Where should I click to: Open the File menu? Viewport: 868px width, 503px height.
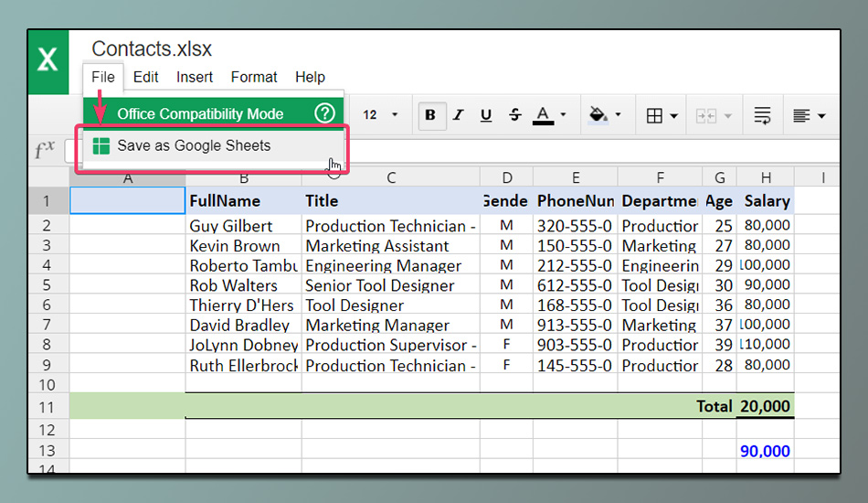click(103, 77)
